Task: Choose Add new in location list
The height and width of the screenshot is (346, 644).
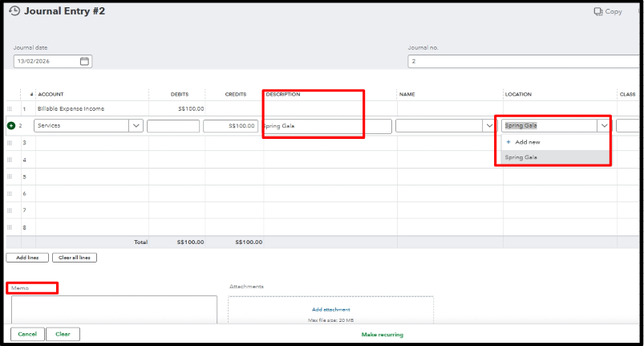Action: [x=526, y=141]
